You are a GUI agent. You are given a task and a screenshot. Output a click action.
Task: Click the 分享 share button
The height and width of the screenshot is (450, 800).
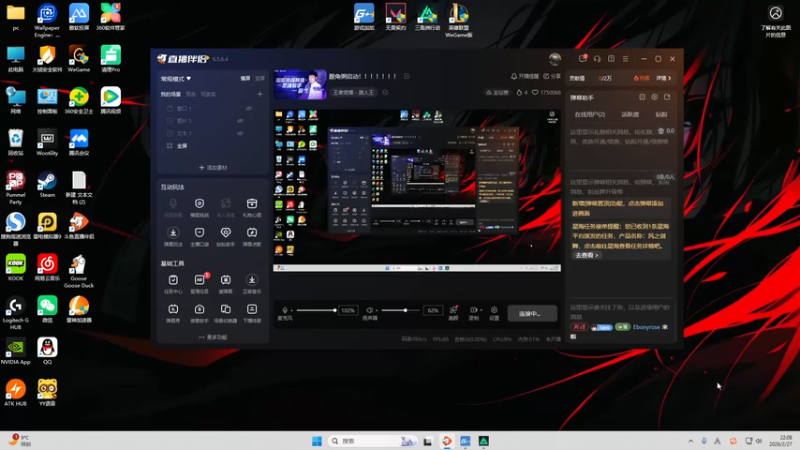(x=552, y=76)
